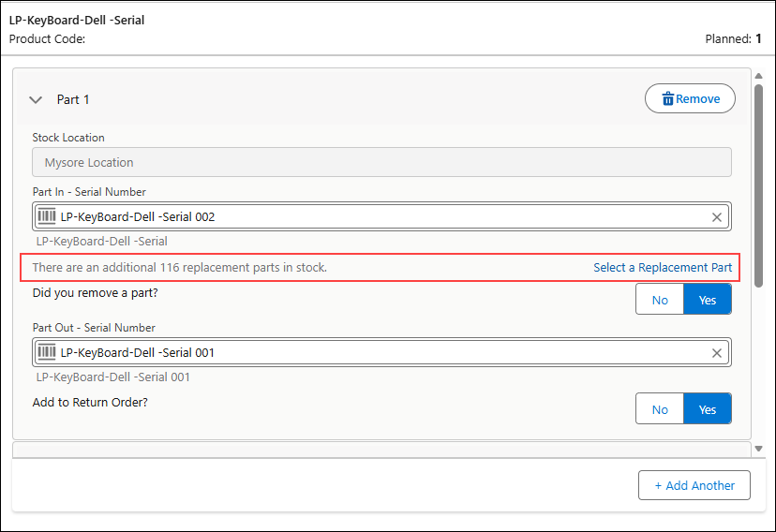This screenshot has width=776, height=532.
Task: Click the barcode icon in Part In field
Action: click(x=47, y=216)
